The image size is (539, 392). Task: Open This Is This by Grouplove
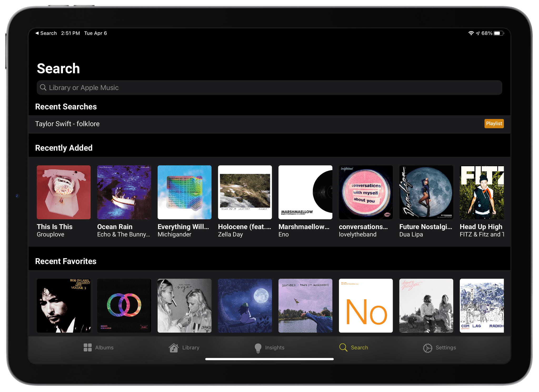63,192
